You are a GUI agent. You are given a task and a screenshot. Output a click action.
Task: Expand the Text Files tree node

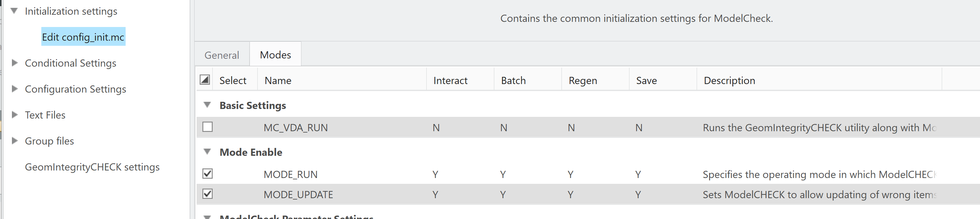14,115
